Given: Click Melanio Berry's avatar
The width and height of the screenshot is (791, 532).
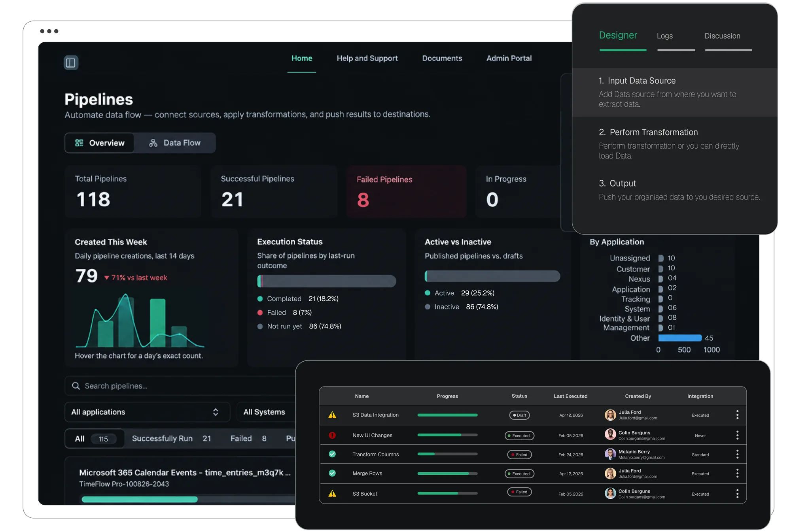Looking at the screenshot, I should [610, 454].
